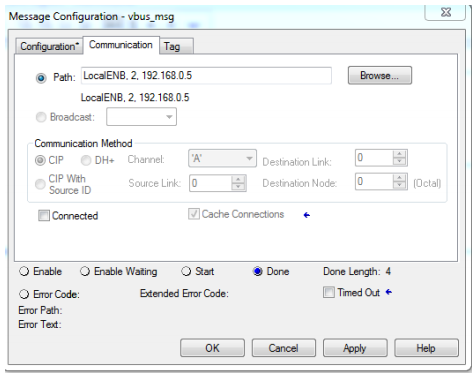Click the Start status indicator
The image size is (472, 378).
point(186,271)
